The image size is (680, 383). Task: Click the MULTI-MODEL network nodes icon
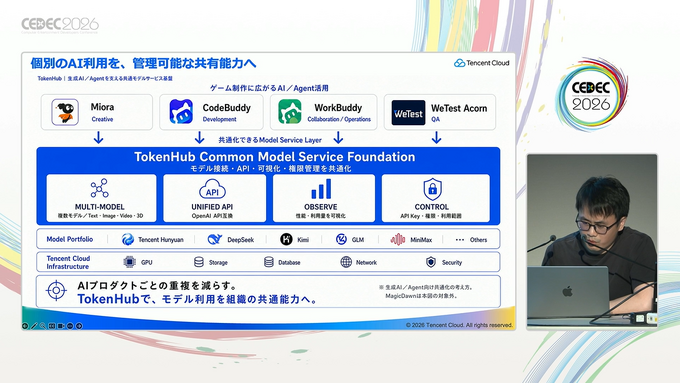99,188
